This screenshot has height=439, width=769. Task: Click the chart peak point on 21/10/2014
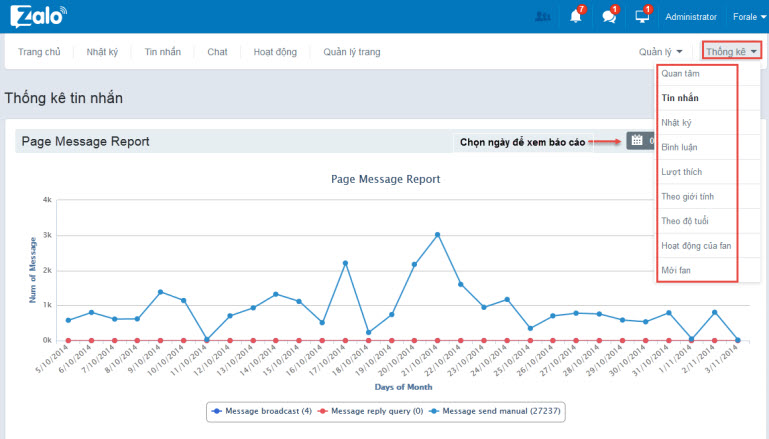tap(437, 235)
